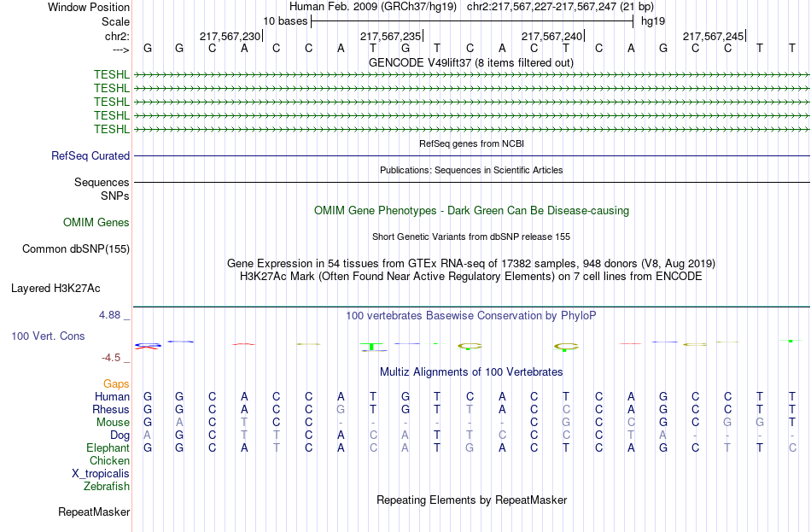
Task: Click the Window Position label
Action: click(x=89, y=7)
